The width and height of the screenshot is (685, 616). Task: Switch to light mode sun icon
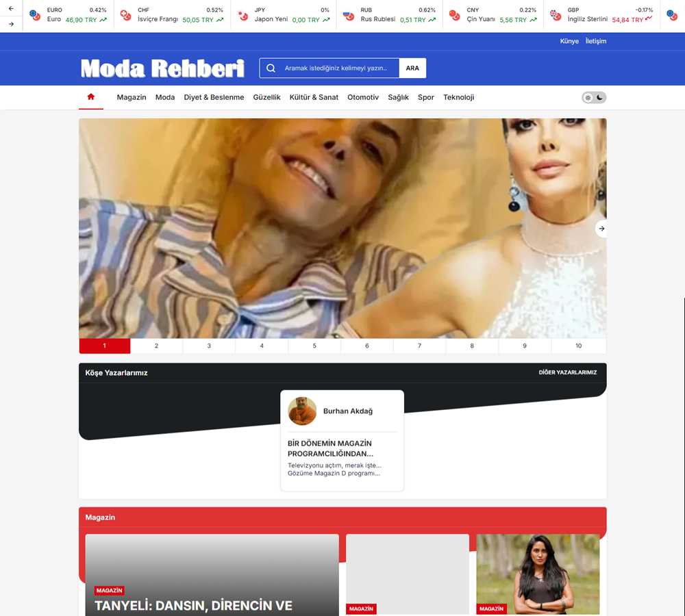[x=588, y=98]
